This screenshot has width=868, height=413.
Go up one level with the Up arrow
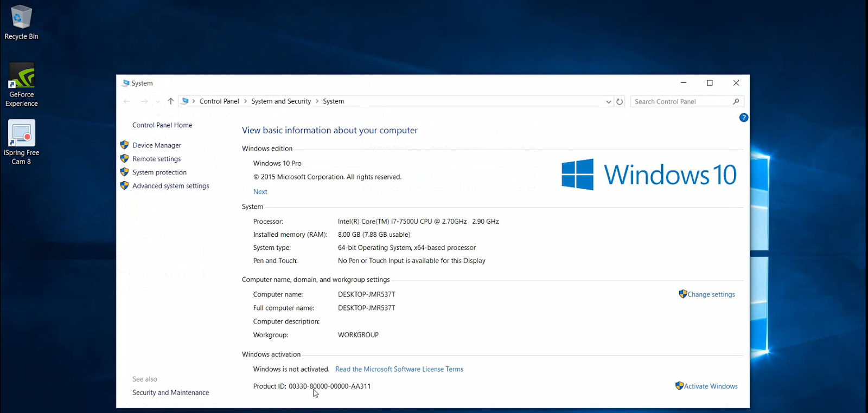coord(170,101)
